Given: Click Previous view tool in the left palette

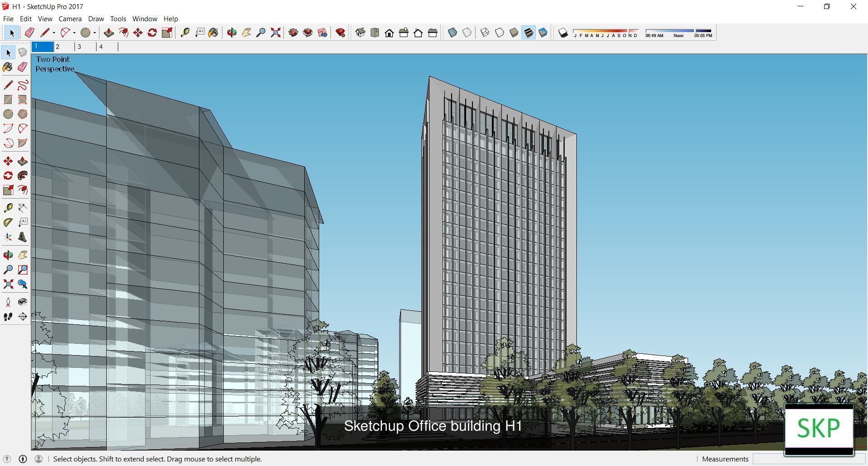Looking at the screenshot, I should (23, 284).
